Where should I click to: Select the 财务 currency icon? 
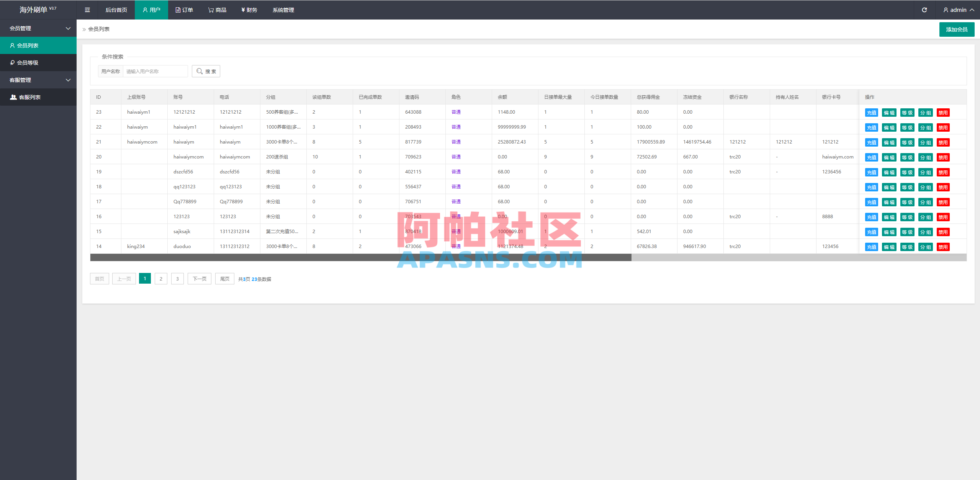click(x=242, y=10)
